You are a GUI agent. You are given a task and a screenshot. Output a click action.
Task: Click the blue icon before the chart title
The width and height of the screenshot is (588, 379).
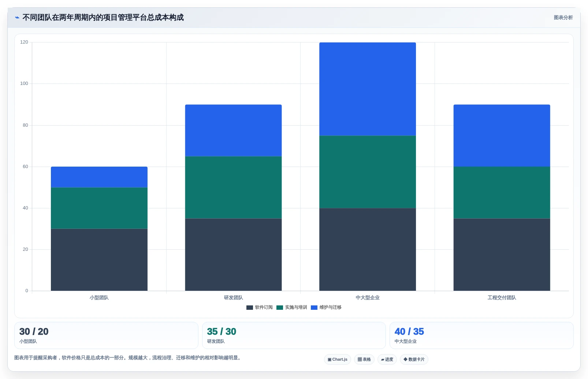coord(17,18)
